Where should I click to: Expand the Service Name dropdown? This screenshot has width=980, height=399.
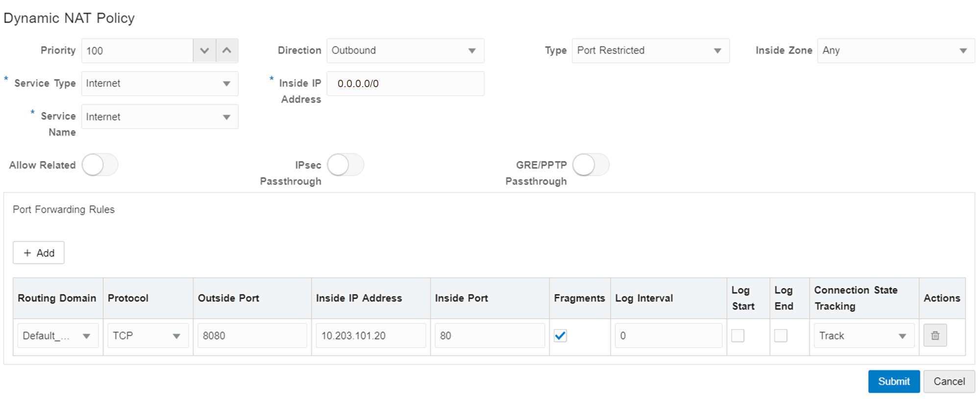(160, 117)
